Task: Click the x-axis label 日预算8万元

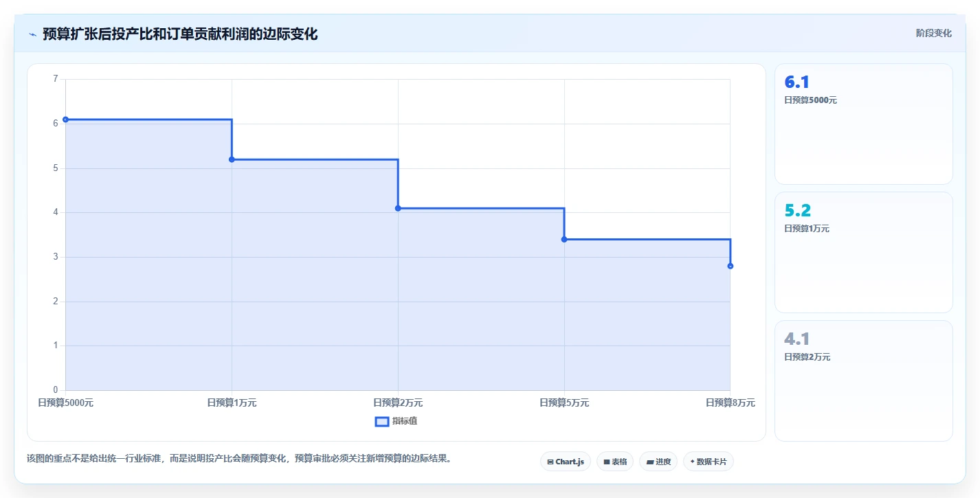Action: coord(731,403)
